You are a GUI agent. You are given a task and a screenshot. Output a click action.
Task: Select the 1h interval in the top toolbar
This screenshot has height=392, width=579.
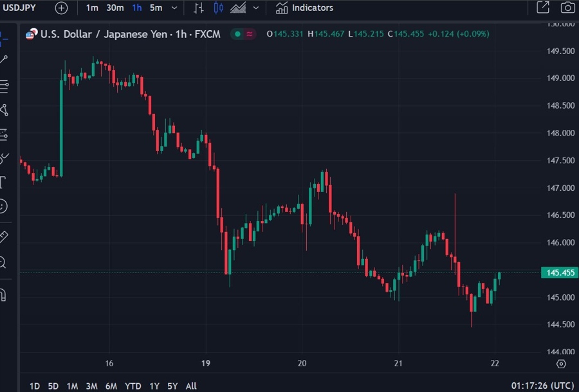pos(137,8)
